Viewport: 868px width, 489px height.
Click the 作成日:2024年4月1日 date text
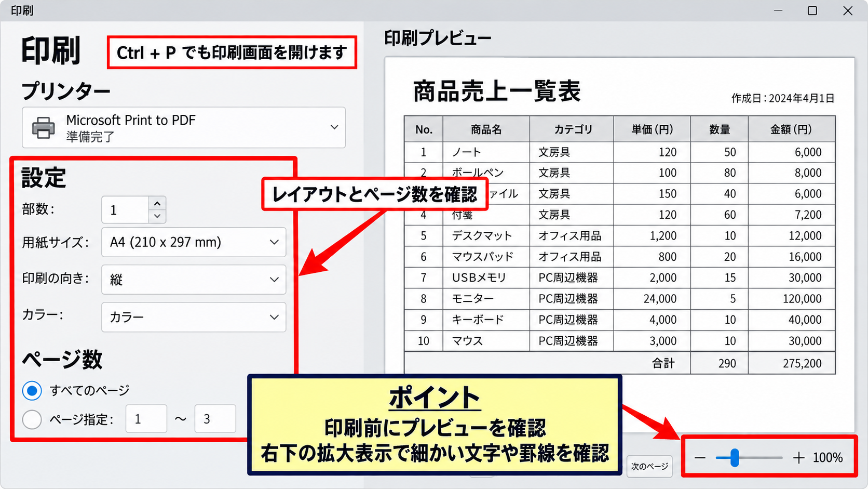point(783,98)
